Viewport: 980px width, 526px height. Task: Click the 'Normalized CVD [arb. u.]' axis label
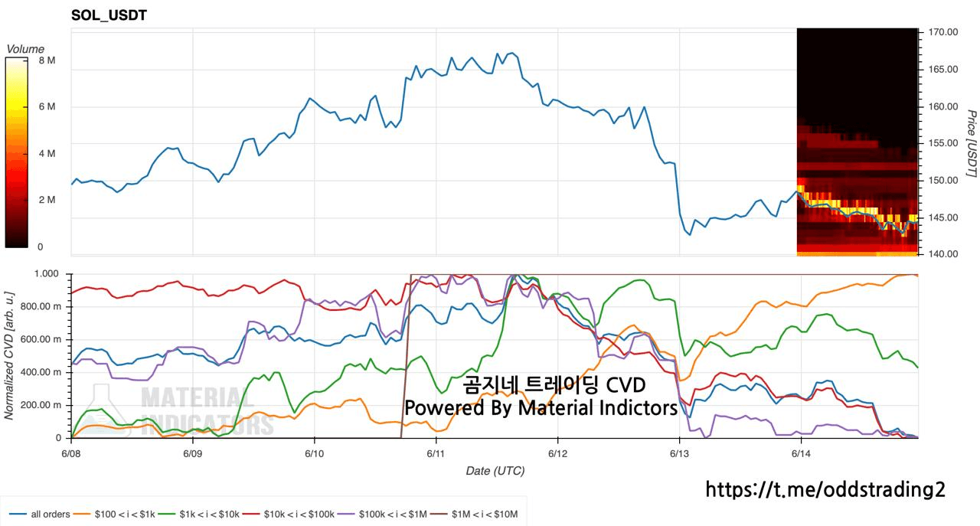9,354
